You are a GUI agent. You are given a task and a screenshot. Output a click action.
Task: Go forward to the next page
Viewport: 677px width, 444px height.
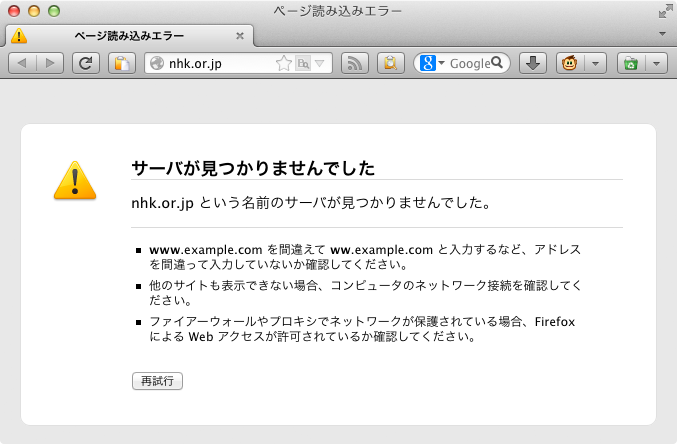(50, 63)
